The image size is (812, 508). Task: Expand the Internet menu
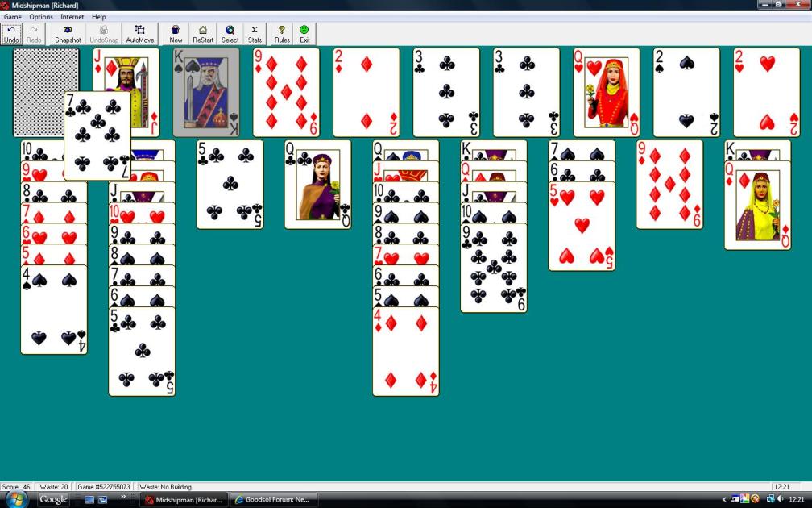72,17
